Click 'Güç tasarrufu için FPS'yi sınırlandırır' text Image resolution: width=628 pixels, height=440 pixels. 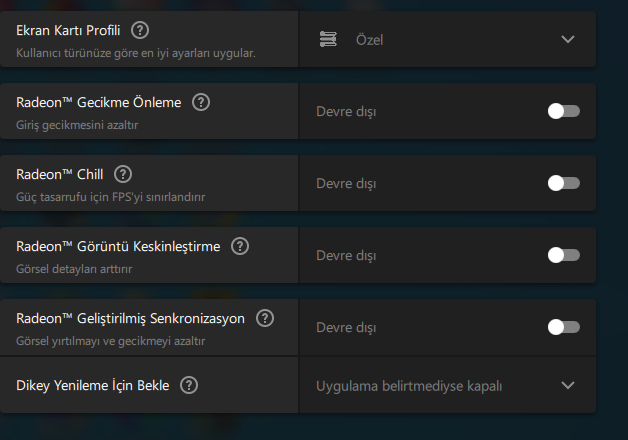pos(111,197)
